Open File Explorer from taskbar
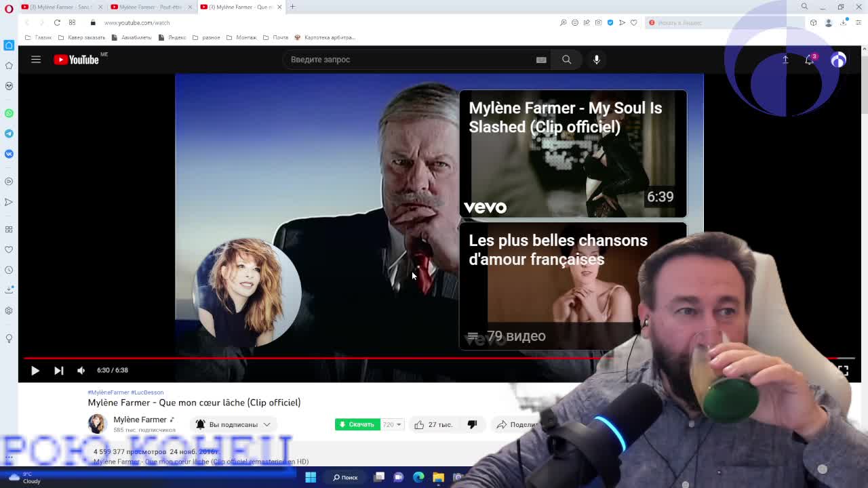The image size is (868, 488). (x=438, y=477)
